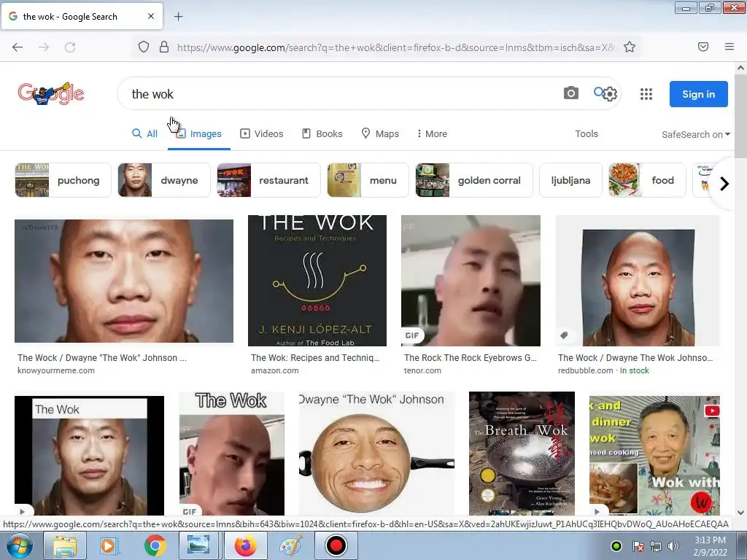Open the Pocket save icon
Screen dimensions: 747x560
703,47
